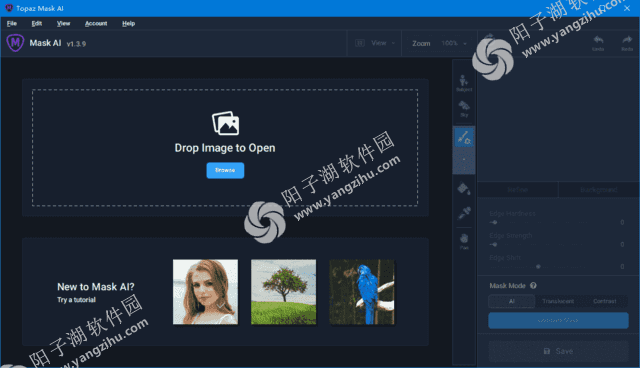Open the Help menu
Image resolution: width=640 pixels, height=368 pixels.
pyautogui.click(x=128, y=23)
